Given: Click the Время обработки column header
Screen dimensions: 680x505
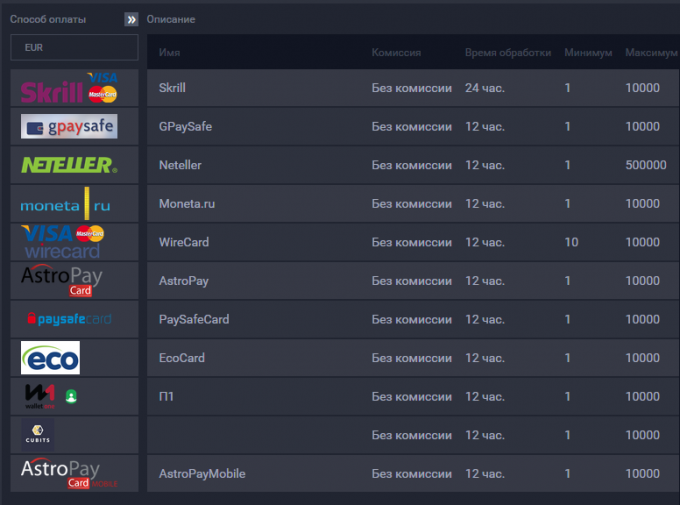Looking at the screenshot, I should tap(508, 52).
